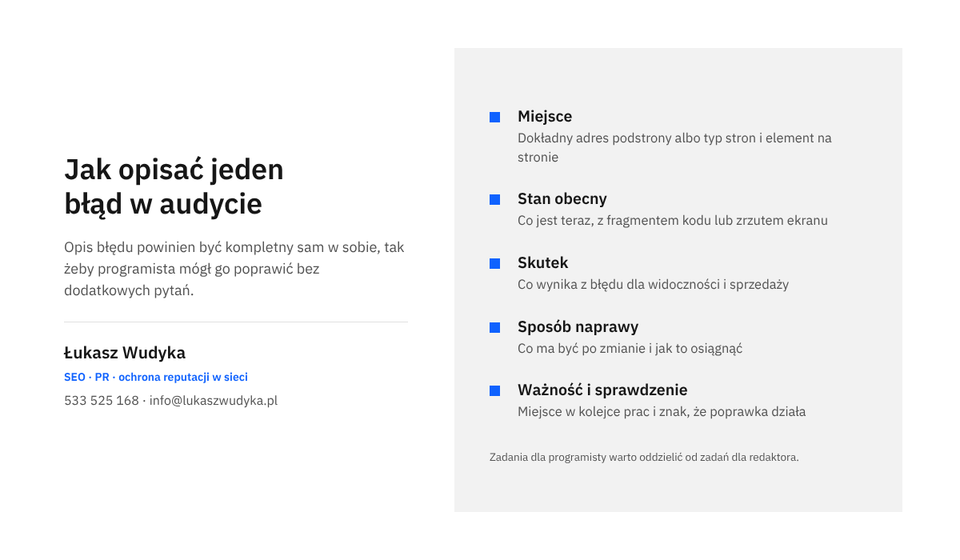
Task: Click the description Co wynika z błędu
Action: [x=653, y=284]
